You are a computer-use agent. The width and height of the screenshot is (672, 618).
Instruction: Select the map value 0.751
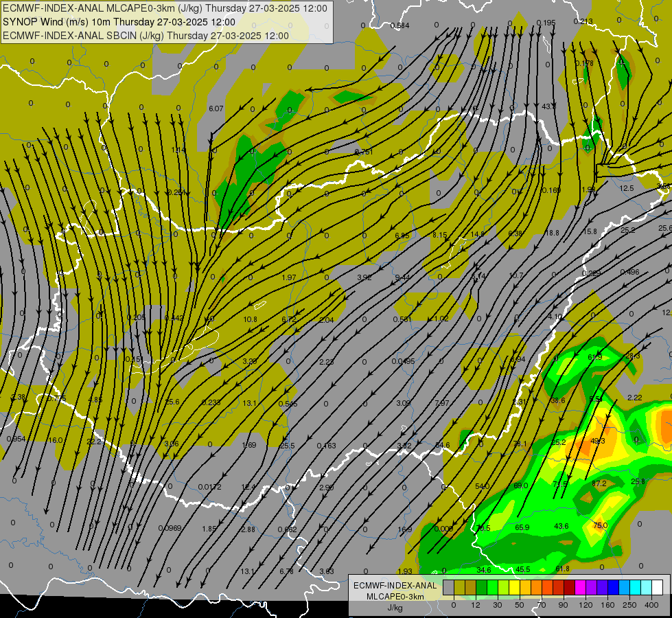coord(364,152)
